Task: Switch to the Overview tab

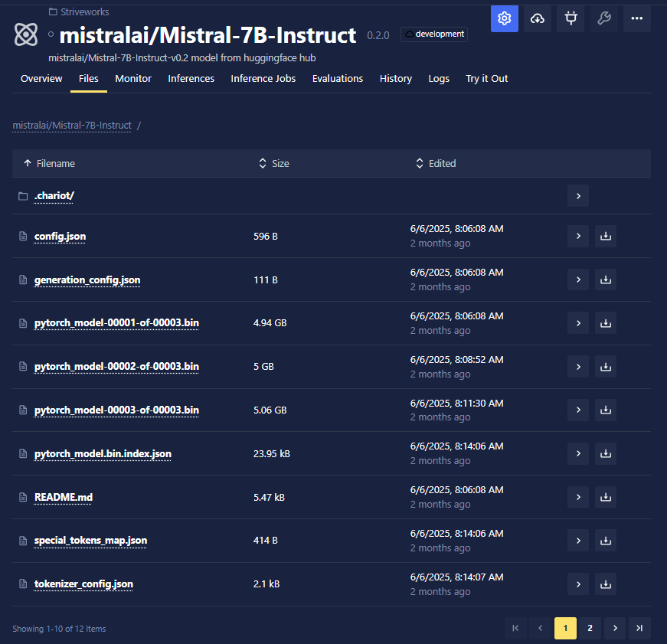Action: (x=41, y=79)
